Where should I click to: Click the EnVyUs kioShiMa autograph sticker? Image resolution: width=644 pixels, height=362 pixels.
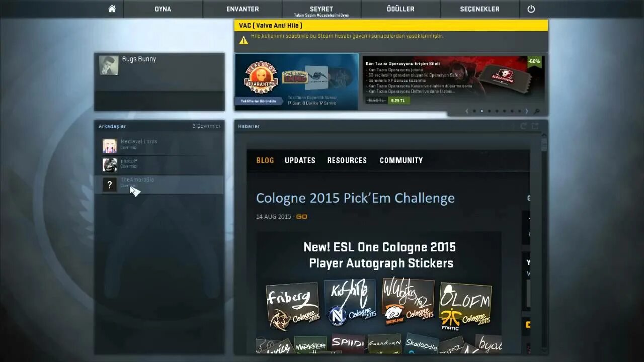point(350,302)
